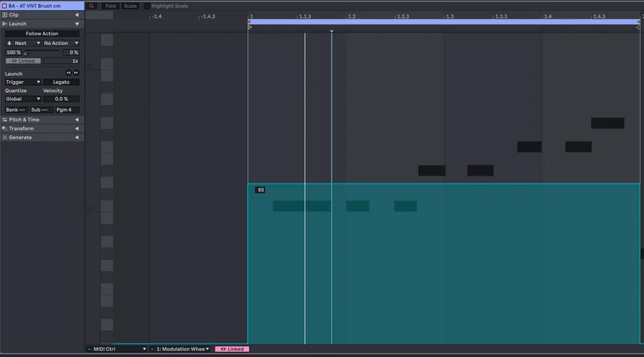Screen dimensions: 644x357
Task: Click the 1.2.3 ruler marker
Action: coord(403,16)
